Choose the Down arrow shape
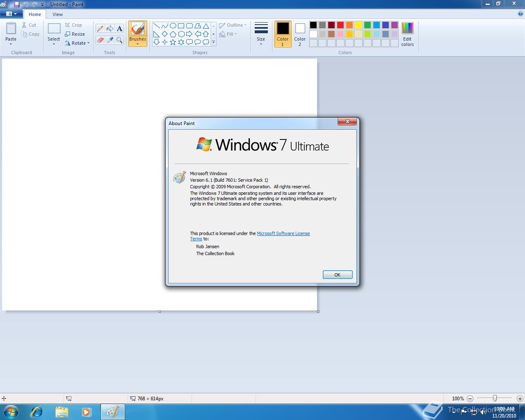 156,42
